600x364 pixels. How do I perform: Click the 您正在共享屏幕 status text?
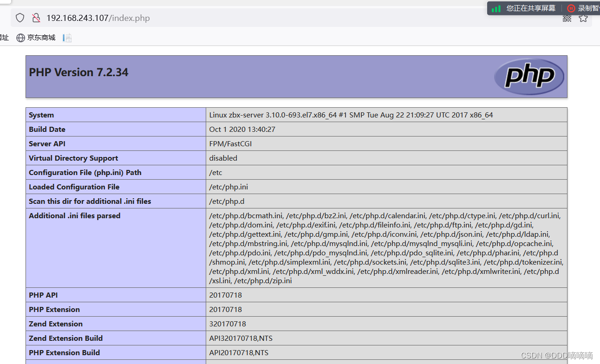click(531, 8)
